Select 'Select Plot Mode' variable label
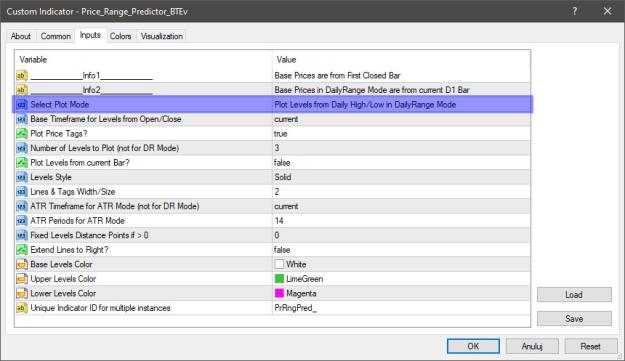This screenshot has width=625, height=361. coord(60,104)
